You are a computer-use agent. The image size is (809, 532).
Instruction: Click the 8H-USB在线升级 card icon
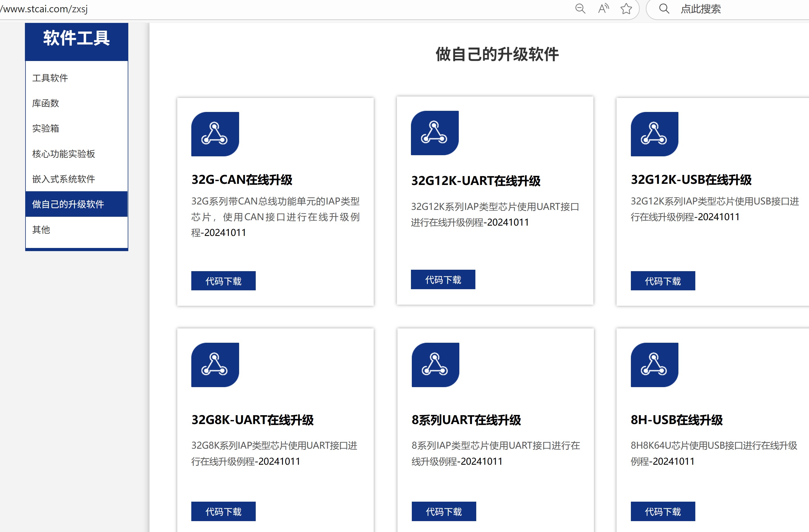pyautogui.click(x=654, y=365)
